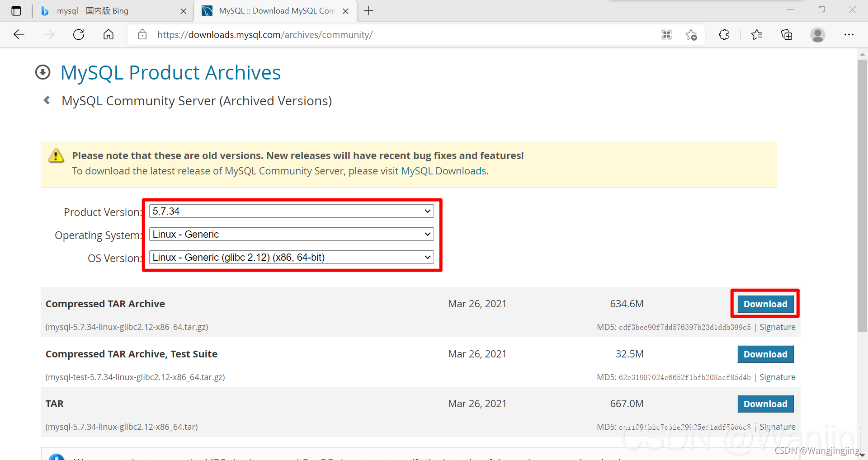Click the 634.6M file size
The height and width of the screenshot is (460, 868).
click(627, 304)
